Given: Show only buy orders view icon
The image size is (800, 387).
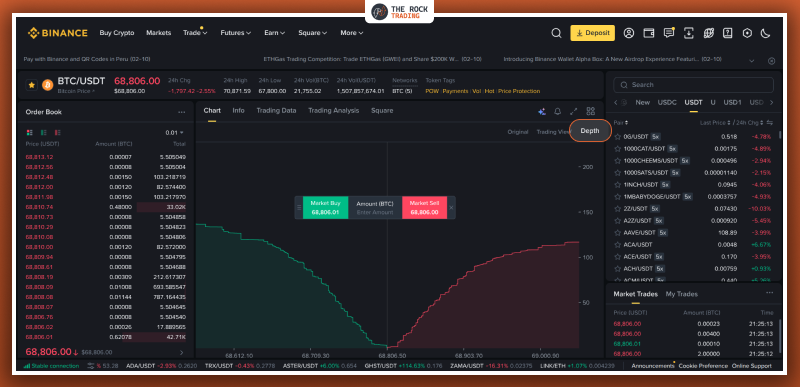Looking at the screenshot, I should (43, 133).
